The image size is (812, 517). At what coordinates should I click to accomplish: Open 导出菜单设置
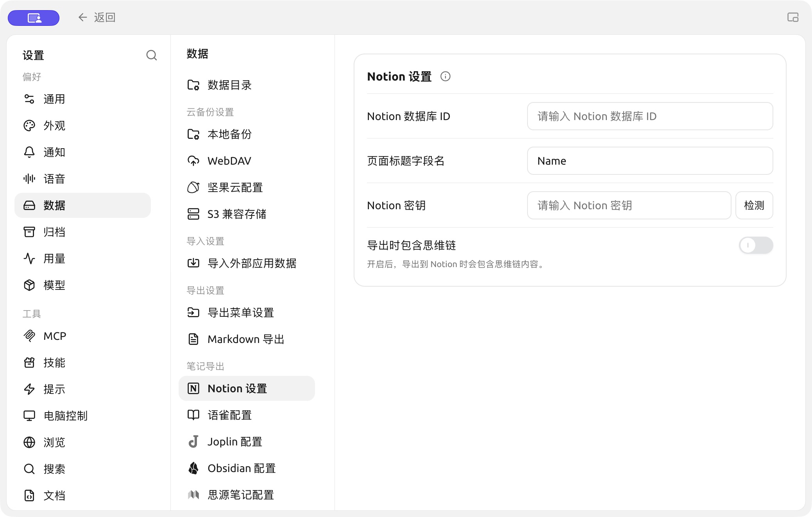247,312
